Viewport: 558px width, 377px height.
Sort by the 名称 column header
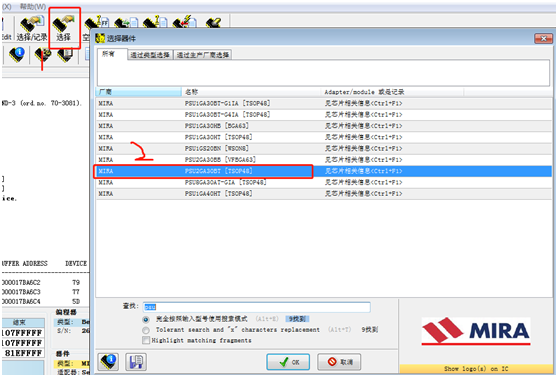pyautogui.click(x=251, y=92)
